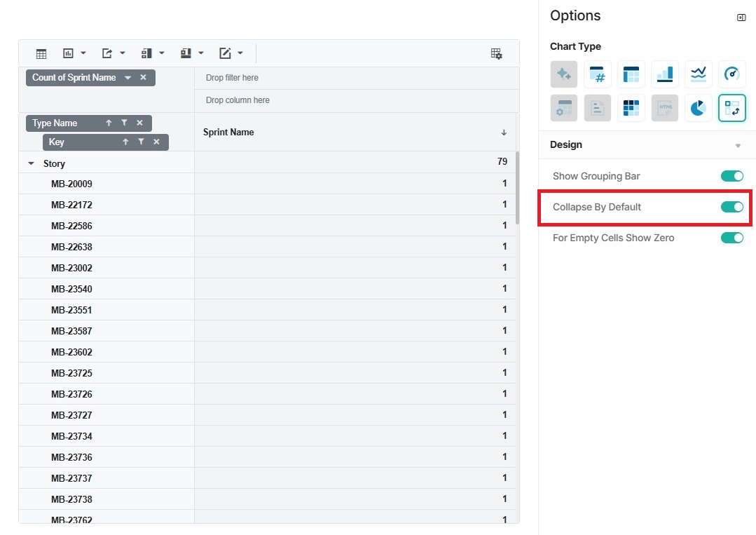Open pivot field list settings icon
The width and height of the screenshot is (756, 535).
496,53
